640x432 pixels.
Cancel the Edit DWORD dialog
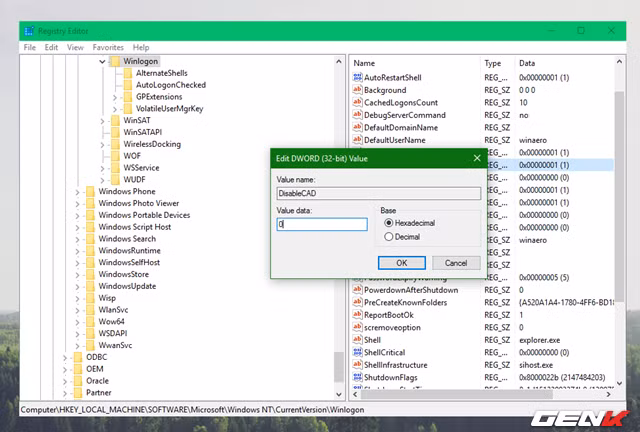tap(455, 263)
